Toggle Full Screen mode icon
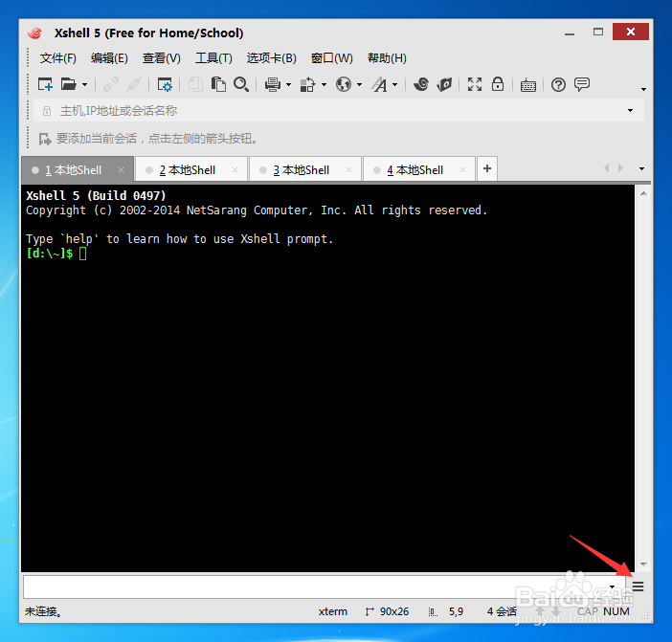This screenshot has height=642, width=672. pos(475,84)
